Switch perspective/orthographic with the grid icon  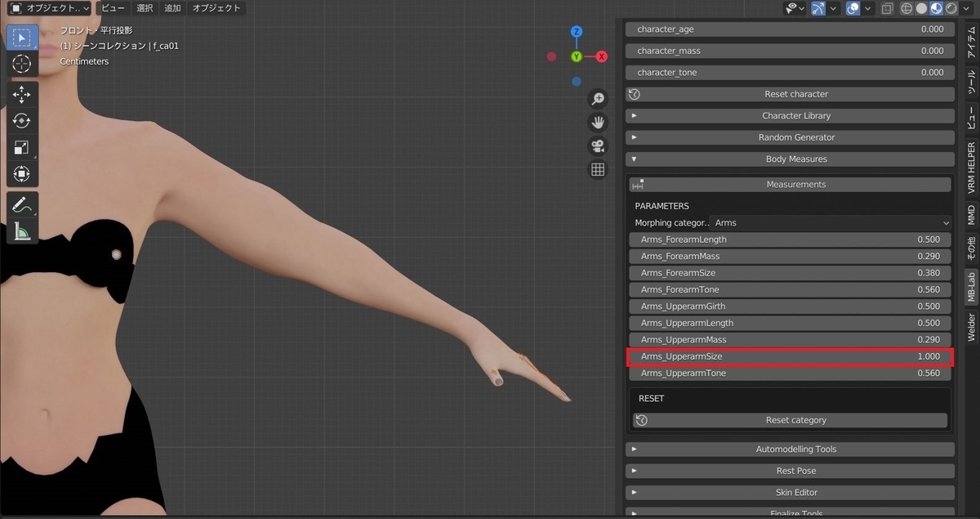pyautogui.click(x=598, y=170)
